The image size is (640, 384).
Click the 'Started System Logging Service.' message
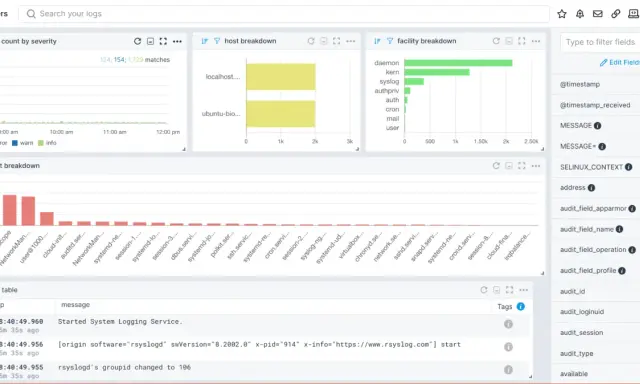(120, 322)
